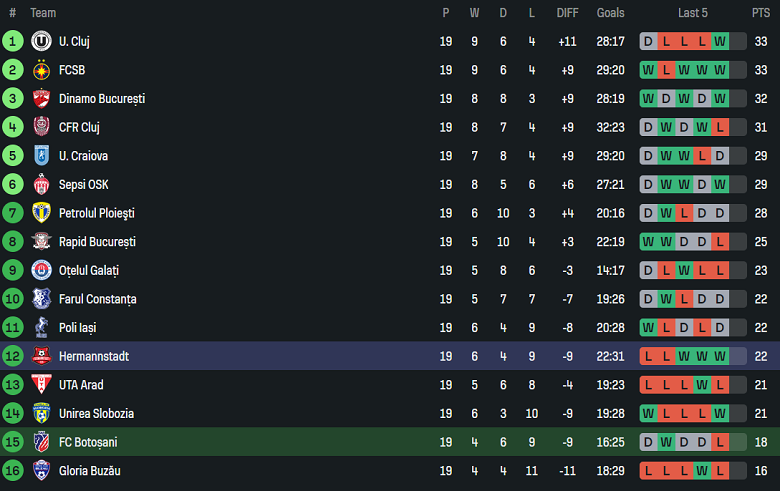
Task: Sort table by PTS column header
Action: [761, 13]
